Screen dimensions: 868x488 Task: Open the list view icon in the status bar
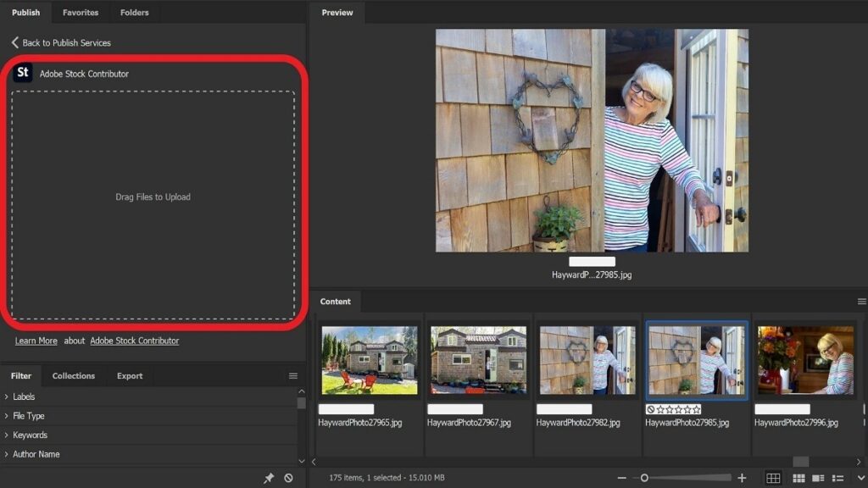(837, 477)
